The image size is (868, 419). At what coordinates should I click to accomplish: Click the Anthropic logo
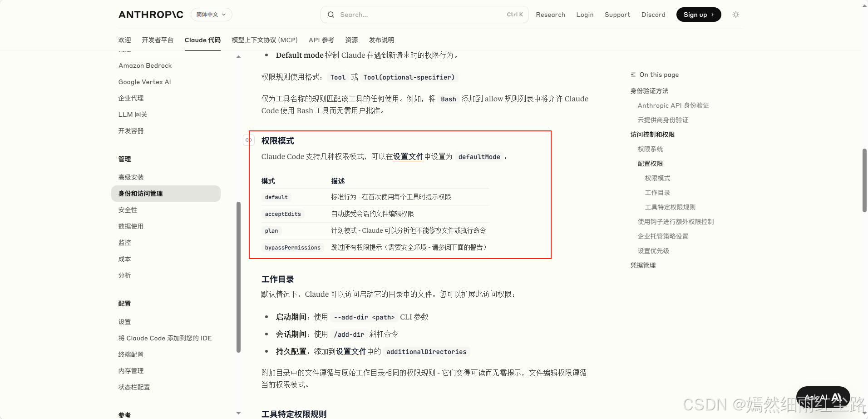coord(151,15)
